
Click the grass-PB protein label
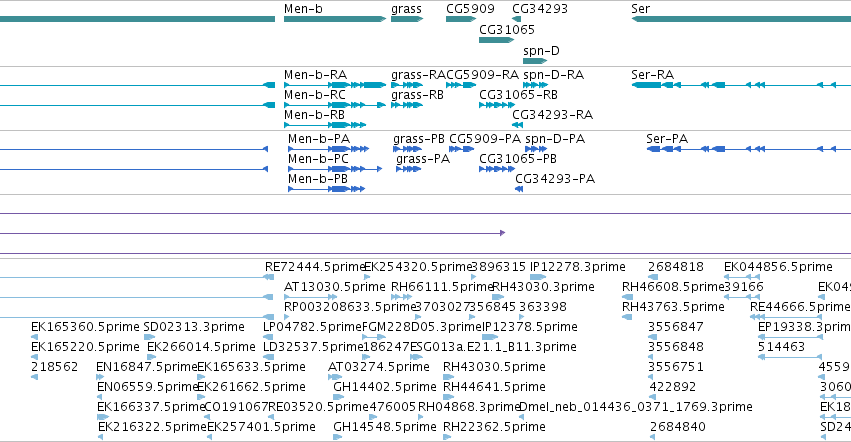pos(419,139)
